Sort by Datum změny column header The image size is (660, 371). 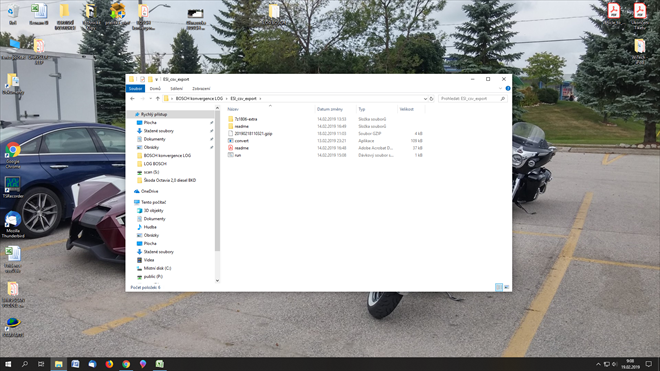click(x=330, y=109)
